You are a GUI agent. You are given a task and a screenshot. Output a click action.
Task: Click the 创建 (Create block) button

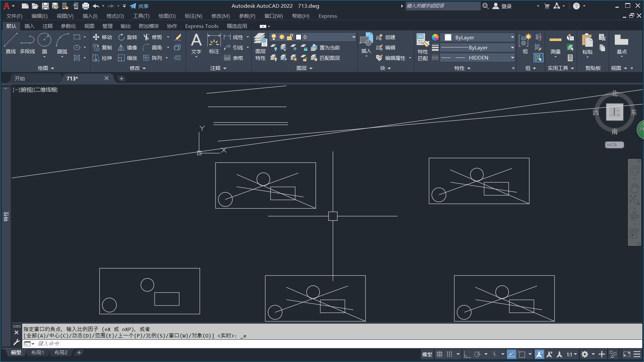(x=386, y=37)
